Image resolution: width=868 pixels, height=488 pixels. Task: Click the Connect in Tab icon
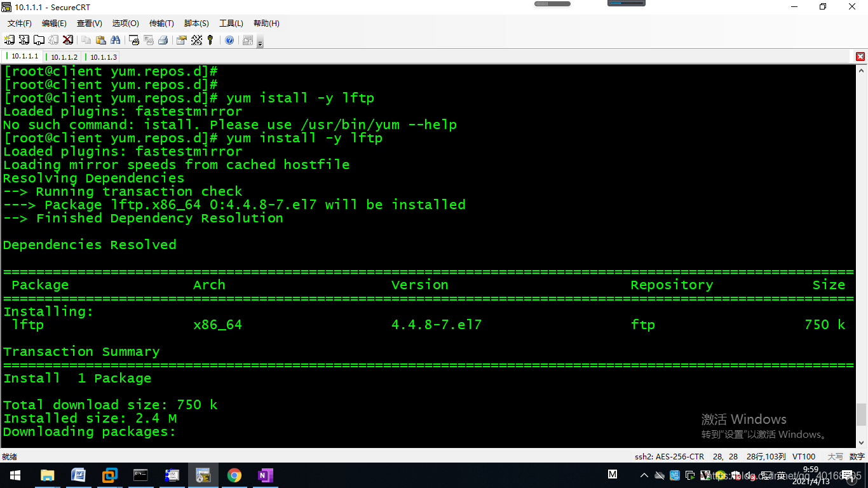point(39,40)
